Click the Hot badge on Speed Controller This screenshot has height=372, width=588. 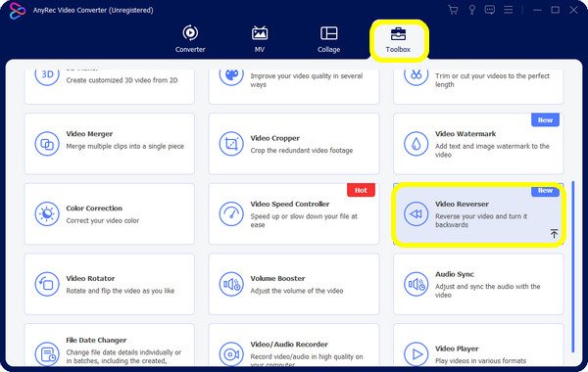tap(361, 190)
